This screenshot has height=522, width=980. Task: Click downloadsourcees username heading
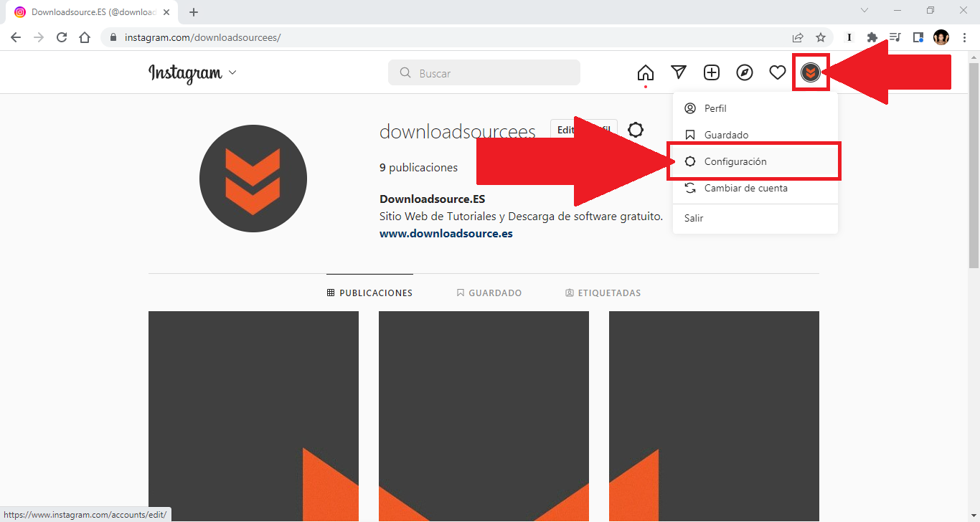pos(458,131)
